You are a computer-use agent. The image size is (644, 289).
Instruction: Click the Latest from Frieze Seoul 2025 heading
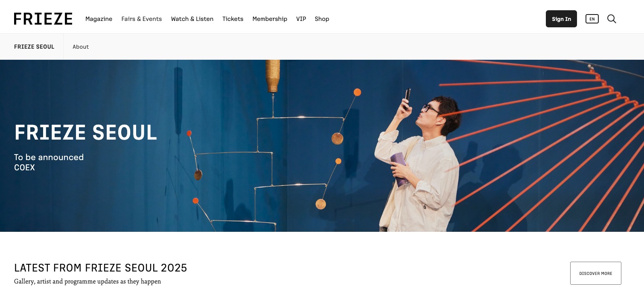(x=101, y=268)
